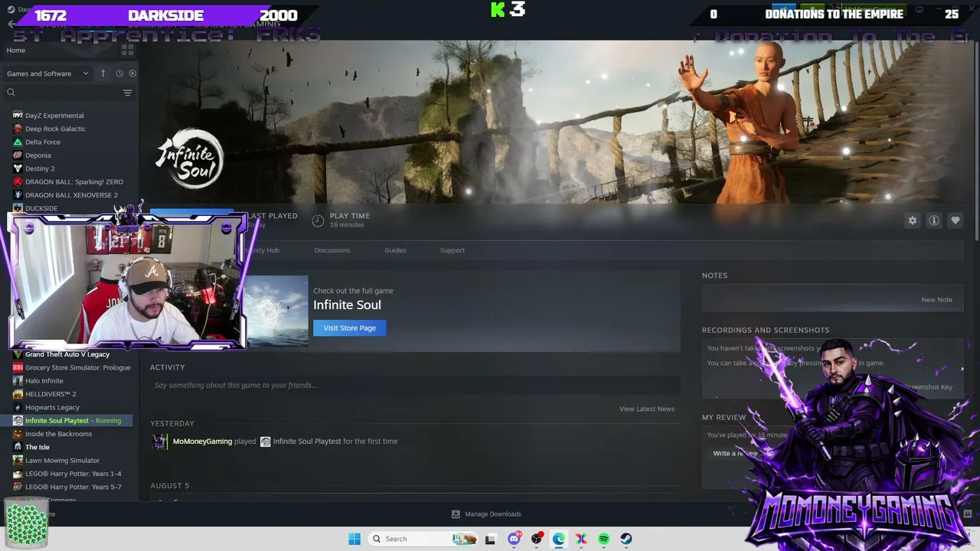
Task: Click the Play Time clock icon
Action: click(318, 220)
